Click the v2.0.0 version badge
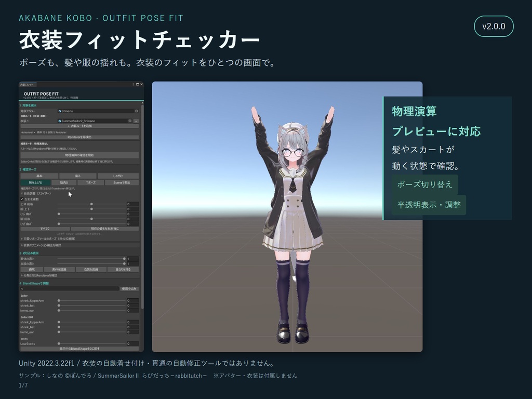 pyautogui.click(x=494, y=26)
